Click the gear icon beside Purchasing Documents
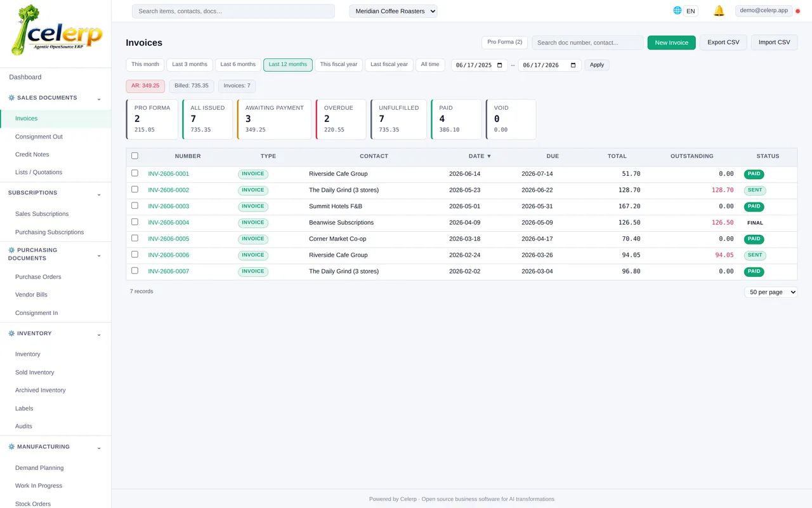The height and width of the screenshot is (508, 812). point(11,250)
